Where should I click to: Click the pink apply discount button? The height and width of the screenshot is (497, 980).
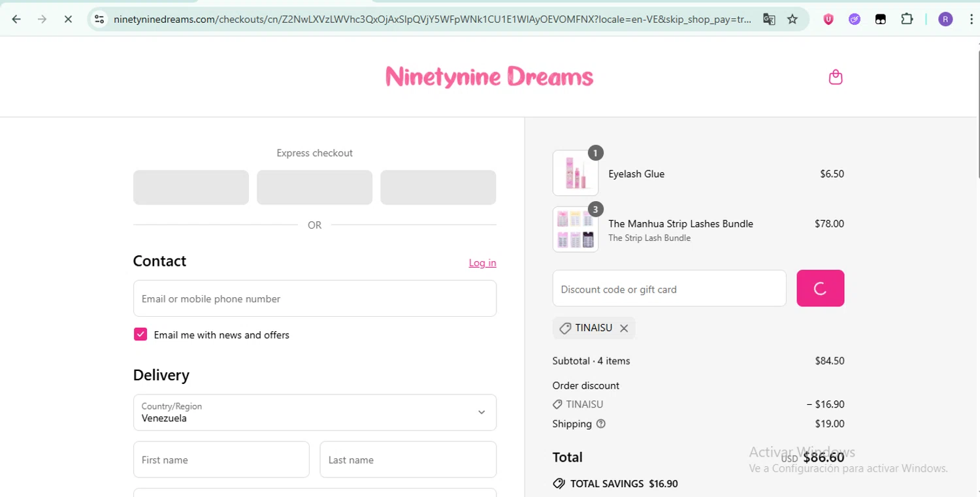[x=821, y=288]
